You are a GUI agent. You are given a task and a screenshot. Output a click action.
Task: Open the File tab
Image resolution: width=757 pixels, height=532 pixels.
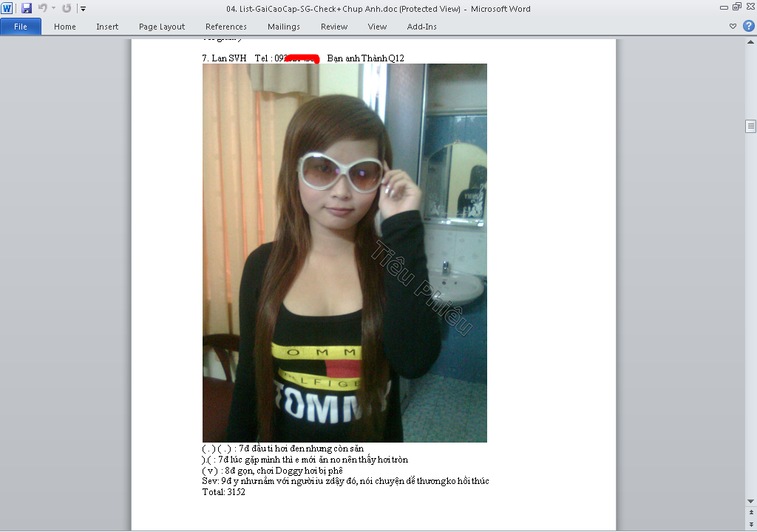tap(21, 27)
